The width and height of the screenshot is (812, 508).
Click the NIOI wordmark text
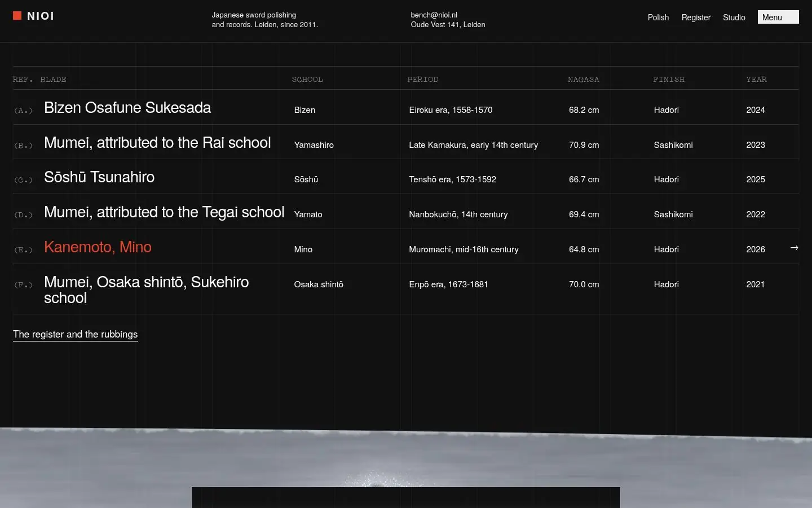click(x=41, y=16)
